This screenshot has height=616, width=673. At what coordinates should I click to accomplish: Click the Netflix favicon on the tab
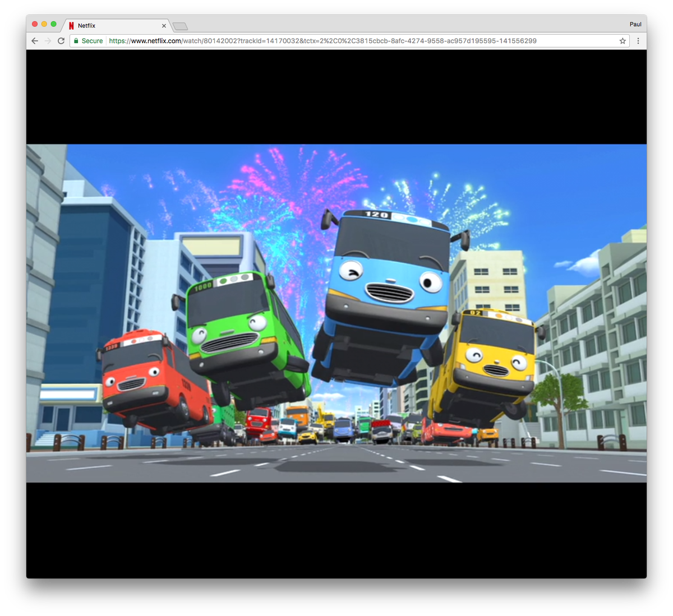pyautogui.click(x=71, y=26)
